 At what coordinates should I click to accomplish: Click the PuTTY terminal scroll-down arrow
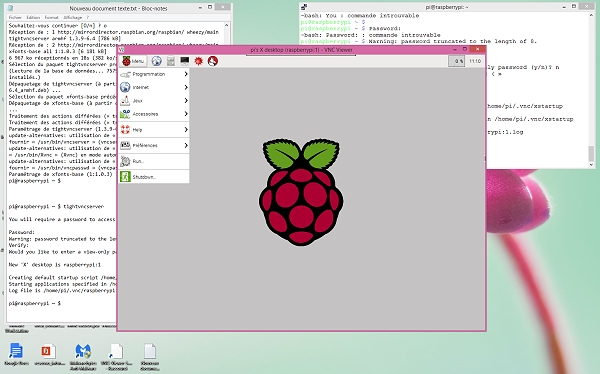[591, 165]
